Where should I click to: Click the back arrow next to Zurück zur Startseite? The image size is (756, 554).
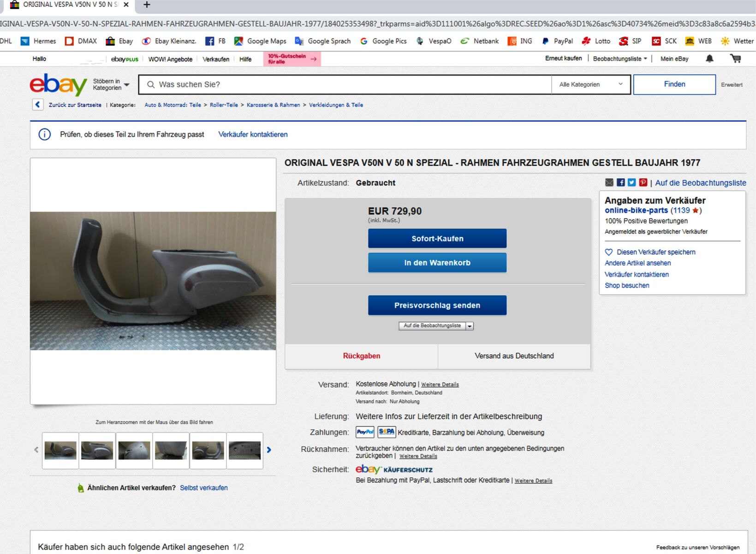[38, 105]
